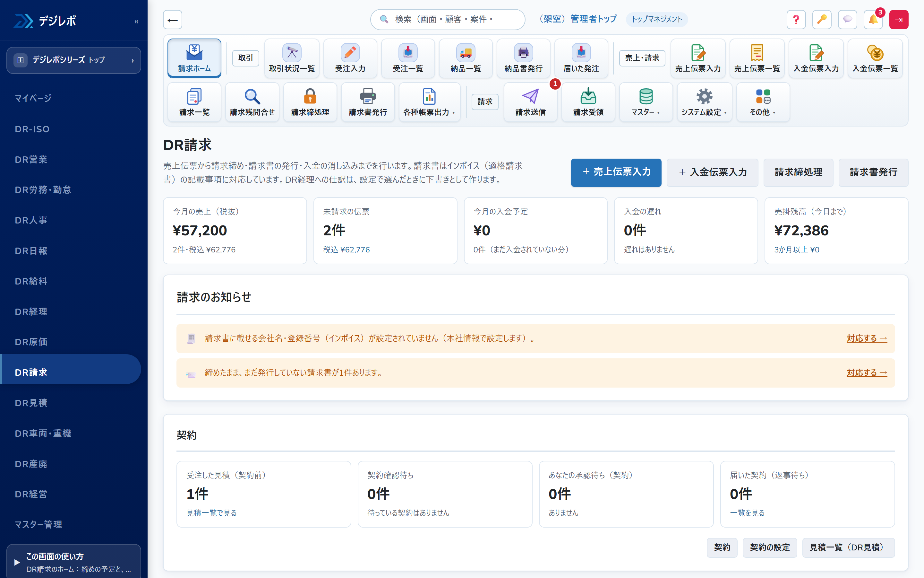This screenshot has height=578, width=924.
Task: Expand その他 dropdown menu
Action: click(763, 102)
